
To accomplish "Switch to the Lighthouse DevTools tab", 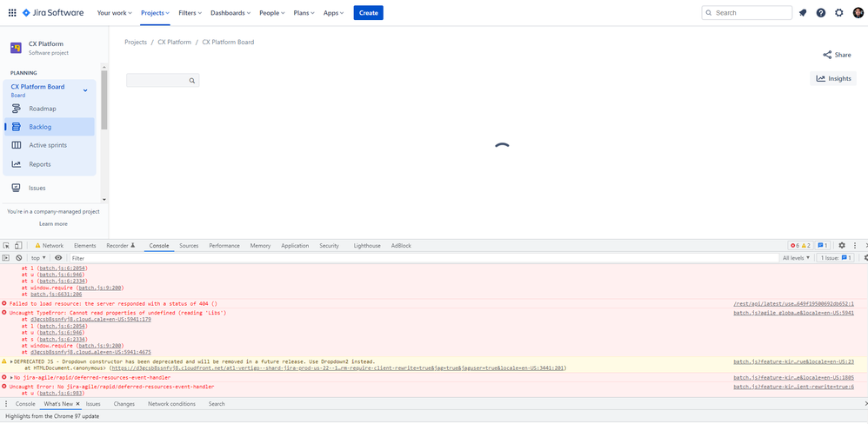I will pyautogui.click(x=367, y=245).
